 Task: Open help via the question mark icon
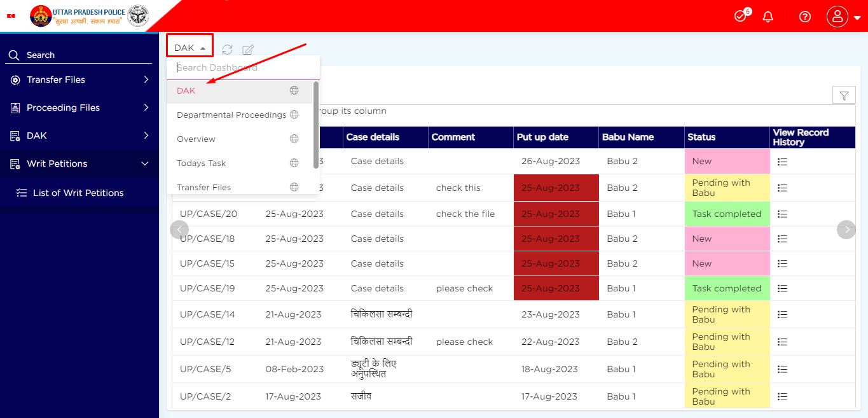pyautogui.click(x=804, y=16)
